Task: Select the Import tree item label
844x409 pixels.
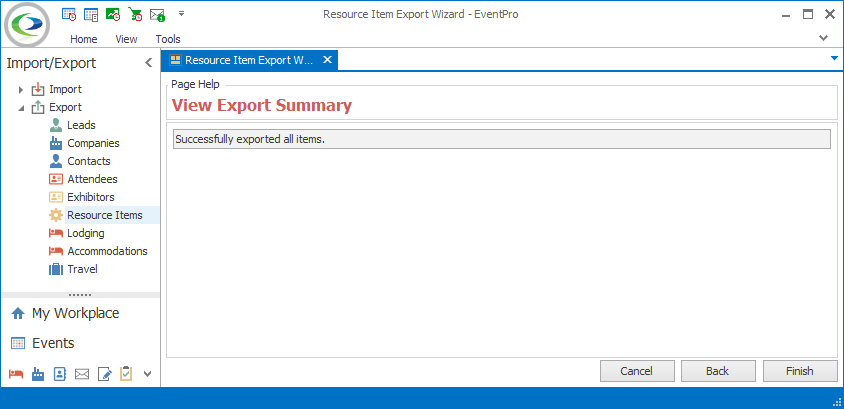Action: click(x=66, y=89)
